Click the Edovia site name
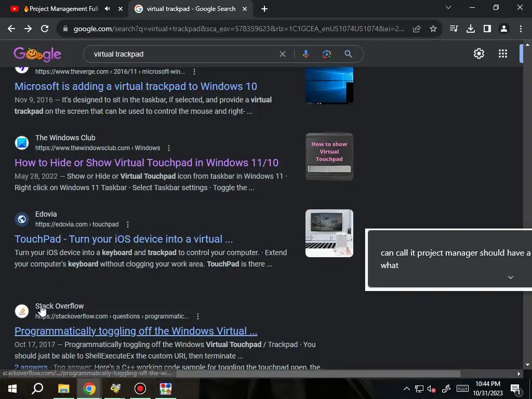Image resolution: width=532 pixels, height=399 pixels. [46, 214]
